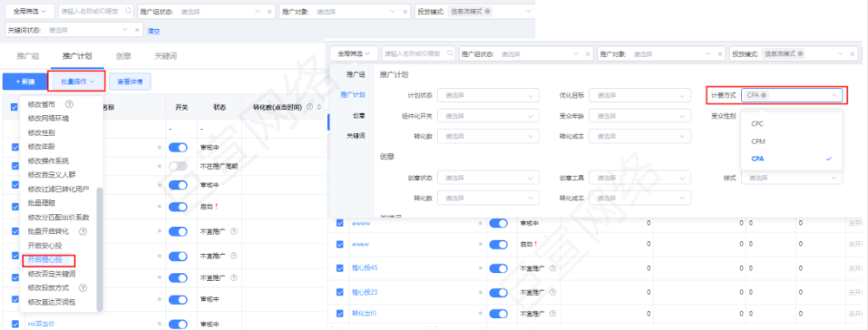Open the 优化目标 dropdown
Screen dimensions: 868x330
(640, 96)
